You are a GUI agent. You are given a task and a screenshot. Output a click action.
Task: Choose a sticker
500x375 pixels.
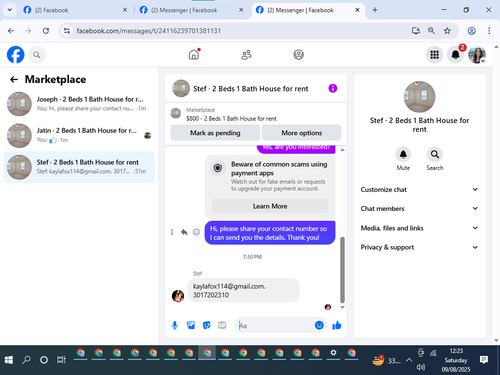click(x=207, y=325)
